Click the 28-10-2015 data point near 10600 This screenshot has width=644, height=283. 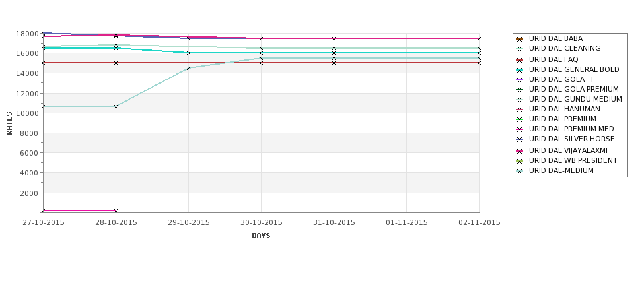(x=116, y=107)
